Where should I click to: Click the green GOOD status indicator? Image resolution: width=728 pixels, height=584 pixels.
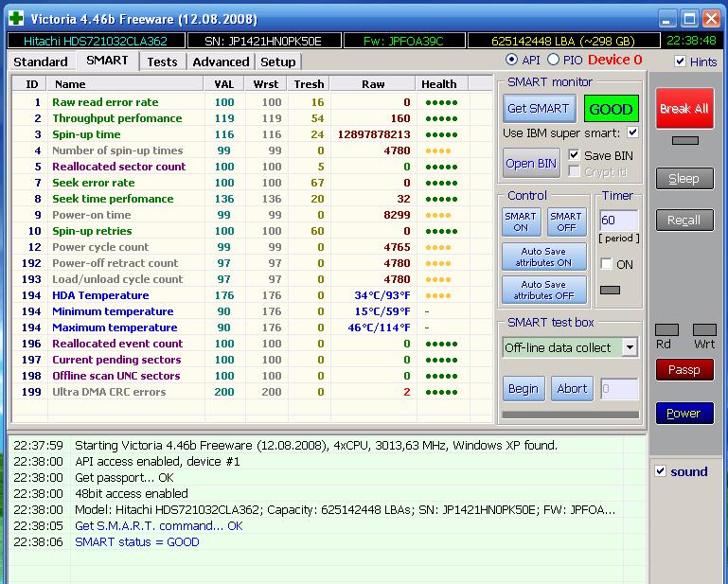coord(611,109)
